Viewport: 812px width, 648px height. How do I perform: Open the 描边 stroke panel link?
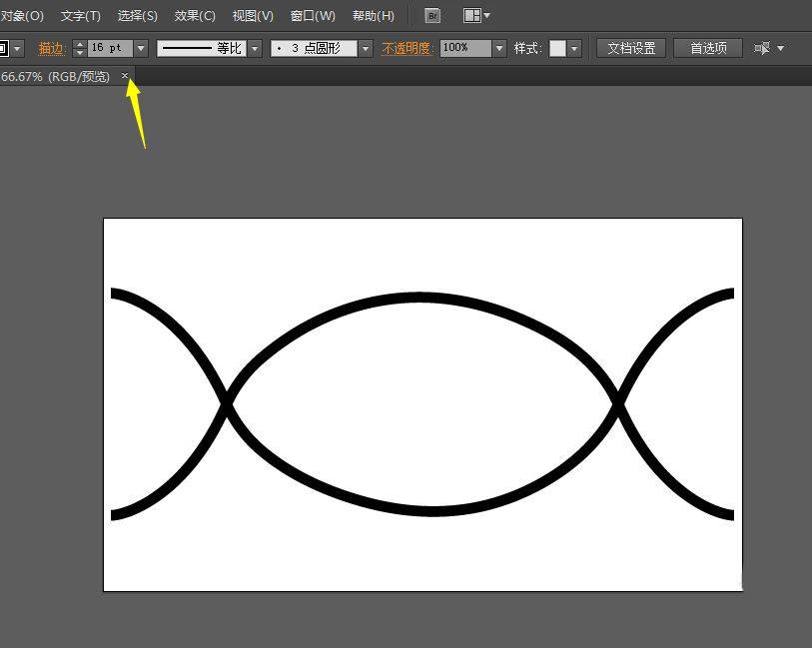point(51,48)
